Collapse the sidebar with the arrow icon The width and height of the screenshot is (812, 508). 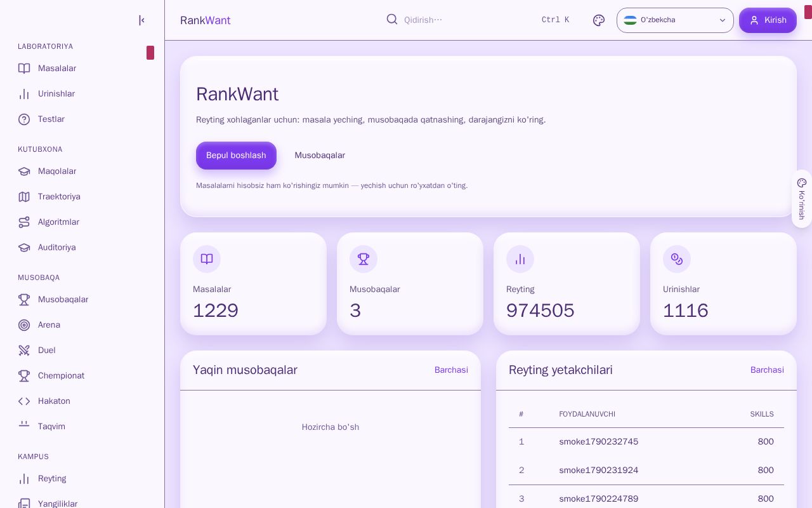point(141,20)
